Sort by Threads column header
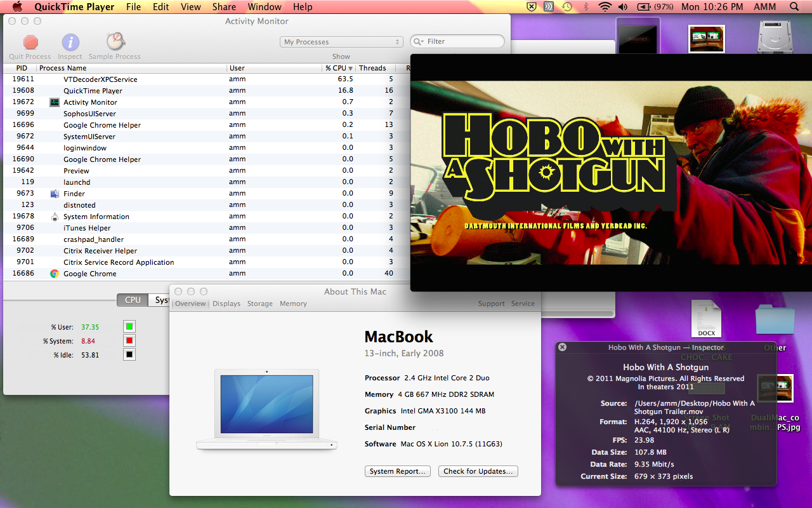Viewport: 812px width, 508px height. [x=376, y=68]
